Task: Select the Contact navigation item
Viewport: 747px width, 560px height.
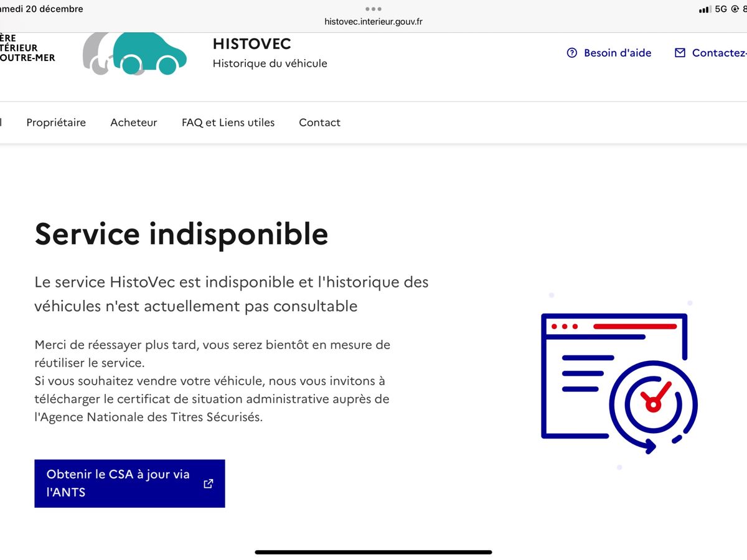Action: pyautogui.click(x=319, y=123)
